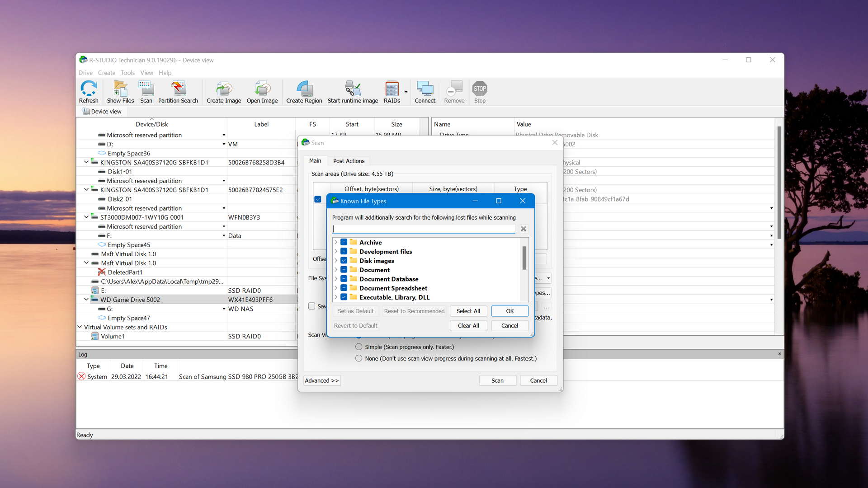
Task: Toggle the Document Database checkbox
Action: pyautogui.click(x=344, y=279)
